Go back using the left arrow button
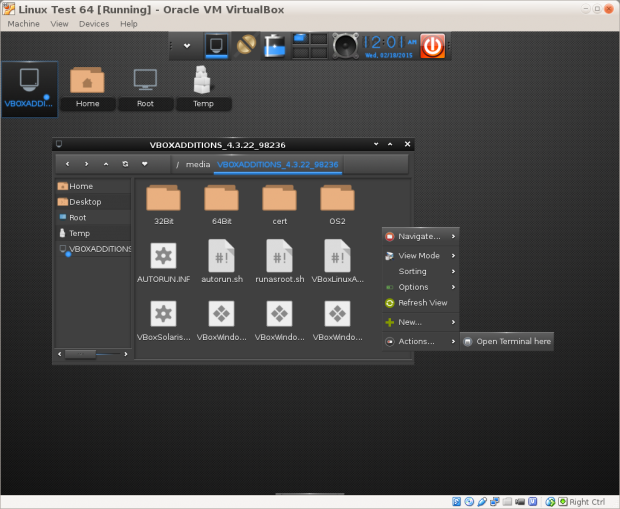 (67, 163)
